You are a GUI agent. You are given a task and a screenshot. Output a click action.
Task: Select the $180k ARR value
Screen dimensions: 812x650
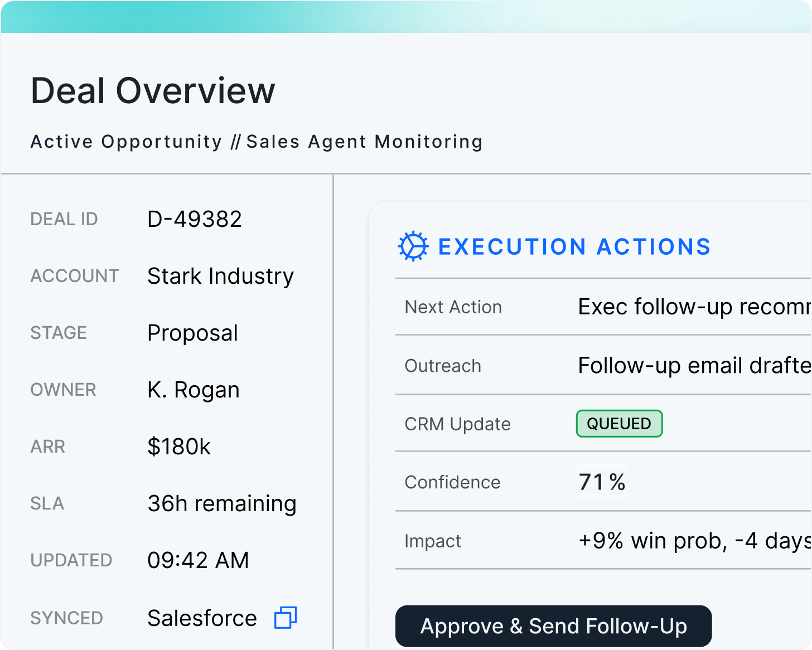179,447
